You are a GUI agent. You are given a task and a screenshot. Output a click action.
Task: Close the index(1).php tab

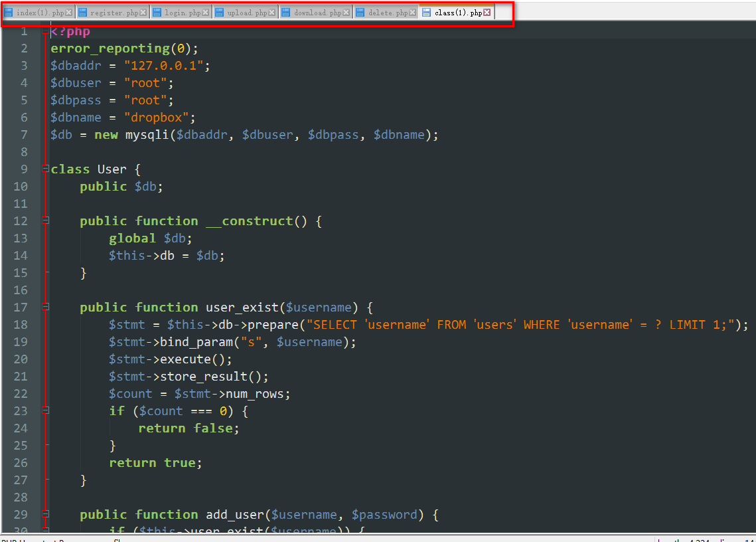tap(69, 13)
